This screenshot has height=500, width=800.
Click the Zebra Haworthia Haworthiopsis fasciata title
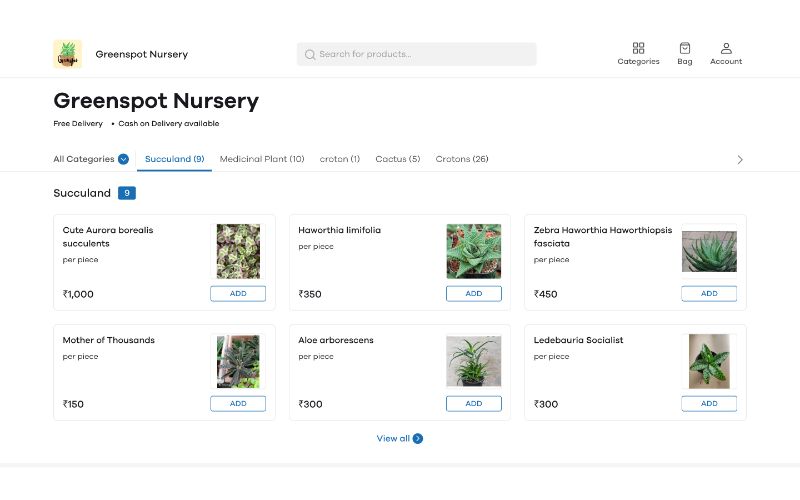tap(603, 237)
